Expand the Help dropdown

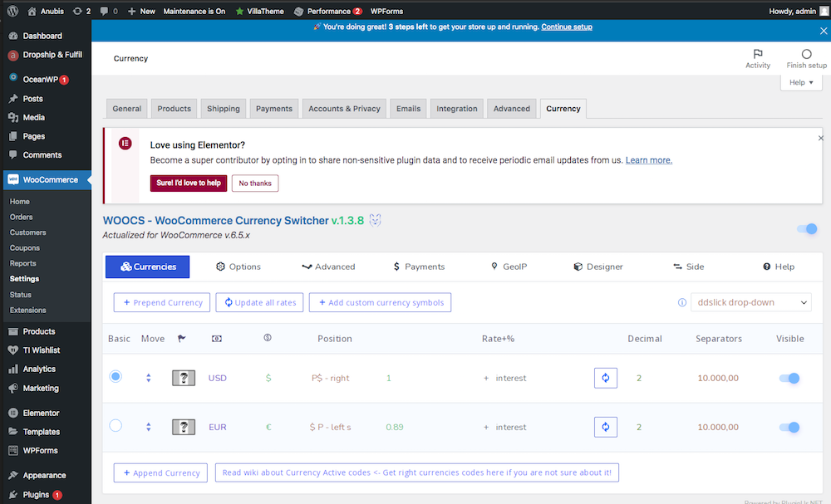(801, 82)
